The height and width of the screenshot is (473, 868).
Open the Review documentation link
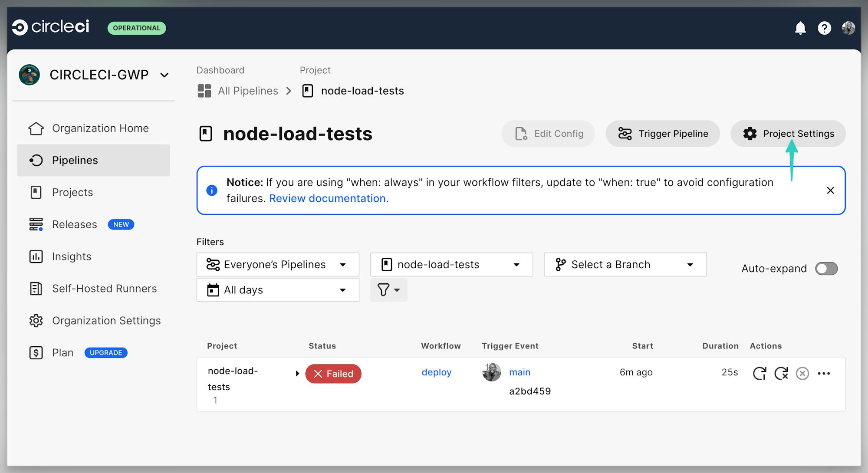pyautogui.click(x=329, y=198)
